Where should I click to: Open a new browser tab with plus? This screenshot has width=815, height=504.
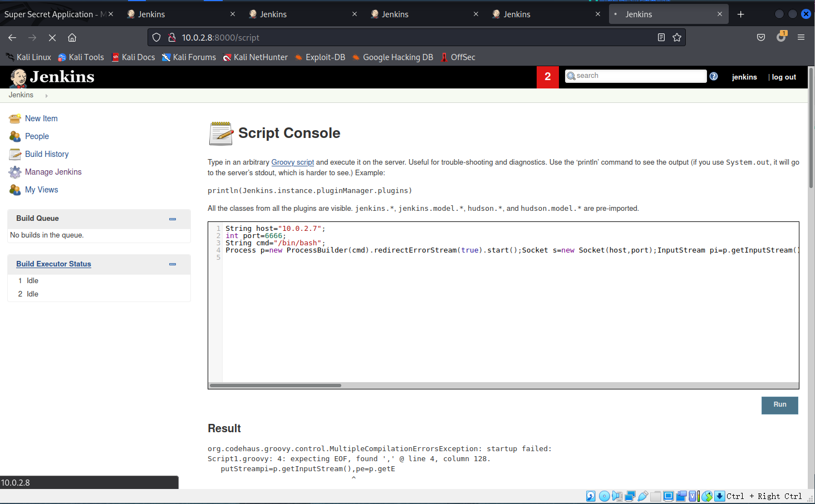[740, 14]
